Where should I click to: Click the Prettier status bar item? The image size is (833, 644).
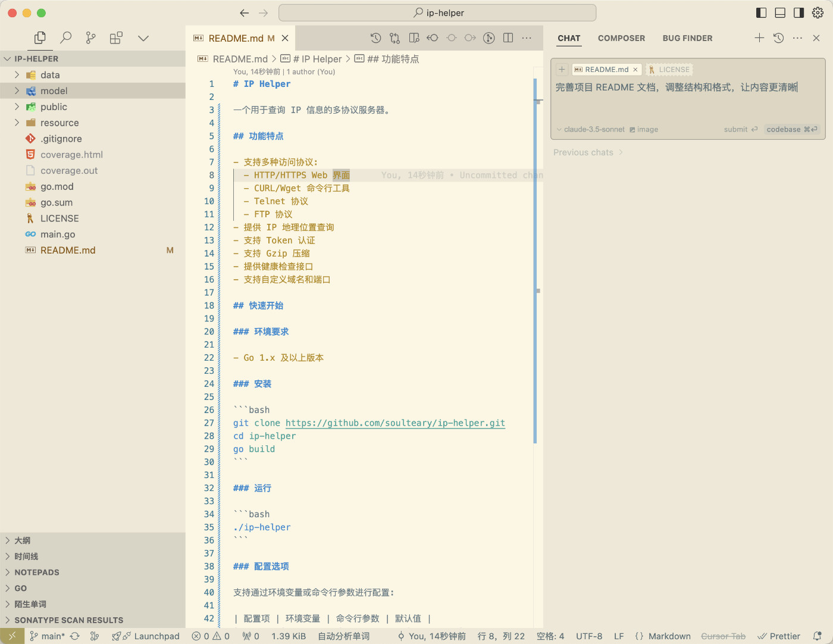coord(779,636)
